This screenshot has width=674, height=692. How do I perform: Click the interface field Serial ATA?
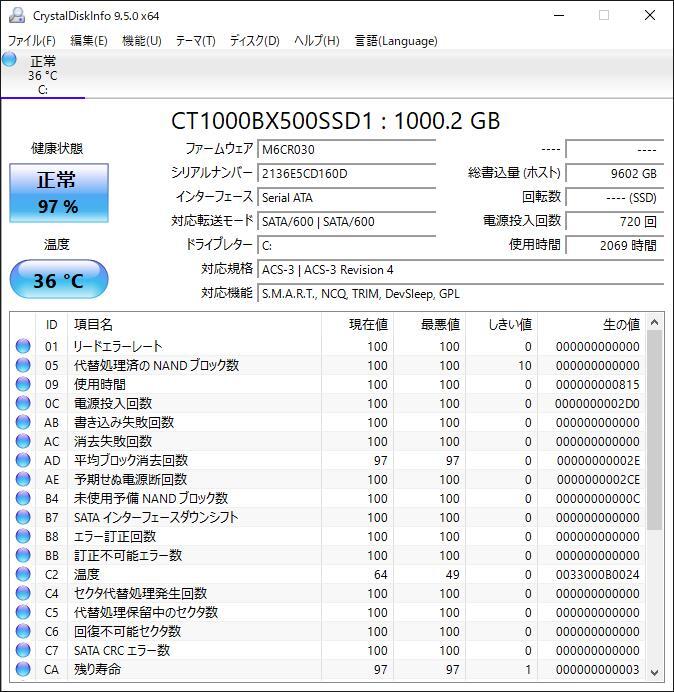pyautogui.click(x=346, y=197)
